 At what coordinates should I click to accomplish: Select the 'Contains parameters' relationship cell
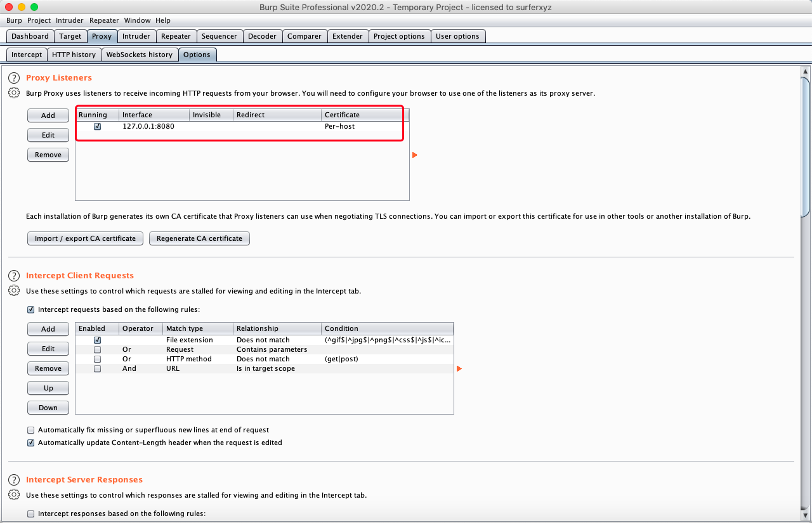[x=277, y=349]
